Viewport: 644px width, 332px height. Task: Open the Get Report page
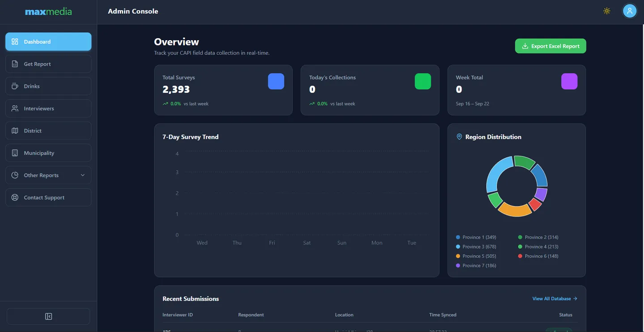pyautogui.click(x=48, y=64)
